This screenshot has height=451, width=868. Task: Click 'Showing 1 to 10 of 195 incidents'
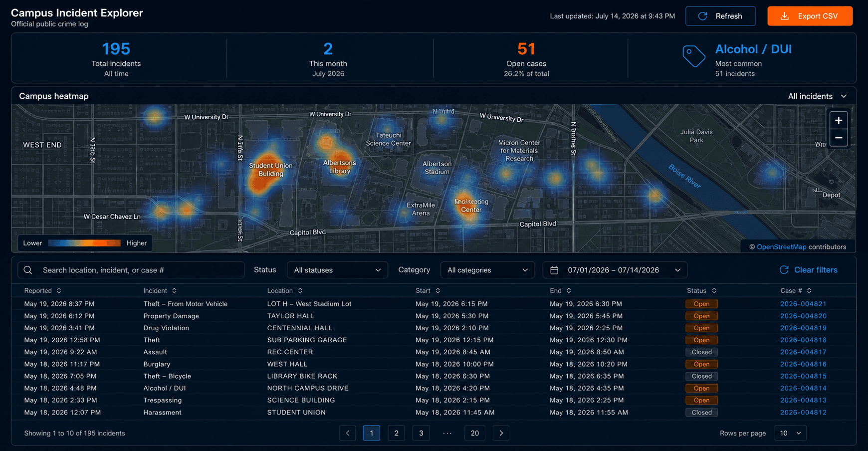click(x=74, y=433)
